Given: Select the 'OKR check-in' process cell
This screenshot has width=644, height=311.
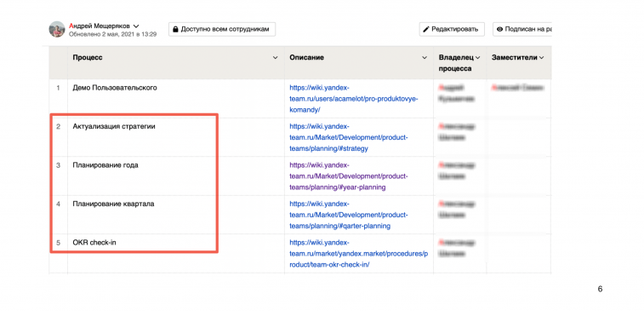Looking at the screenshot, I should [x=176, y=253].
